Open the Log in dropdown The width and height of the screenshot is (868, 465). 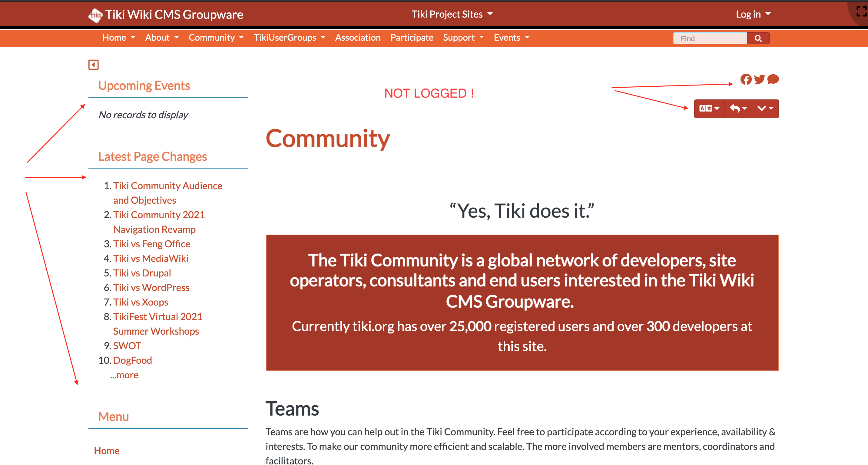753,14
